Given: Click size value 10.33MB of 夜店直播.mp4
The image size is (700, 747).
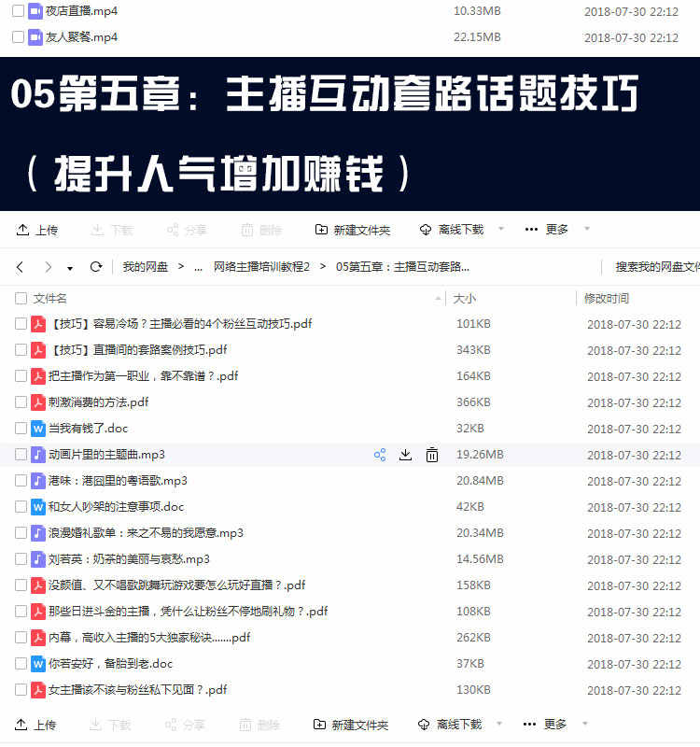Looking at the screenshot, I should coord(477,11).
